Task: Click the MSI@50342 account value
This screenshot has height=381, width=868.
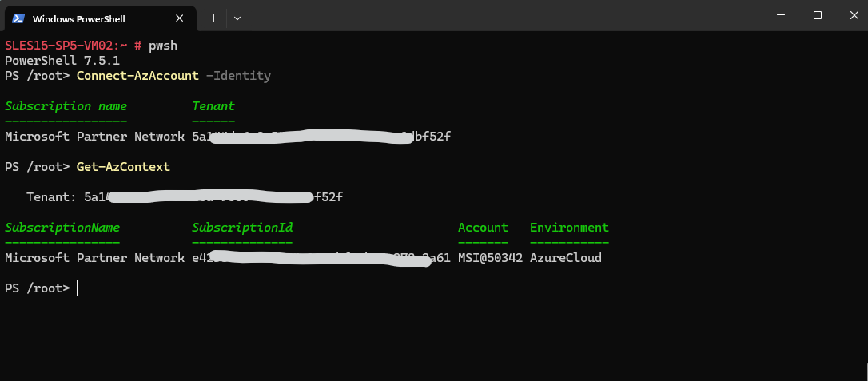Action: 491,258
